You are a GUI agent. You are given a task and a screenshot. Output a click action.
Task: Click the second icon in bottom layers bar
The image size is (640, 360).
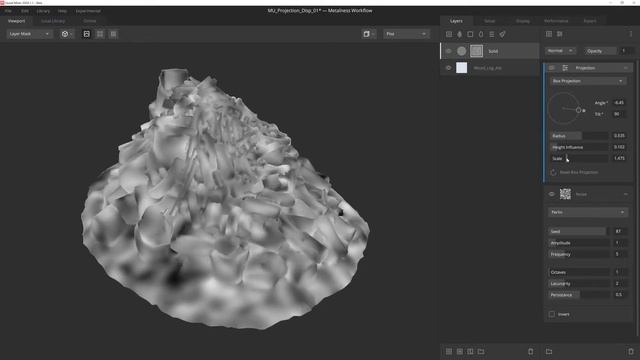(x=460, y=351)
